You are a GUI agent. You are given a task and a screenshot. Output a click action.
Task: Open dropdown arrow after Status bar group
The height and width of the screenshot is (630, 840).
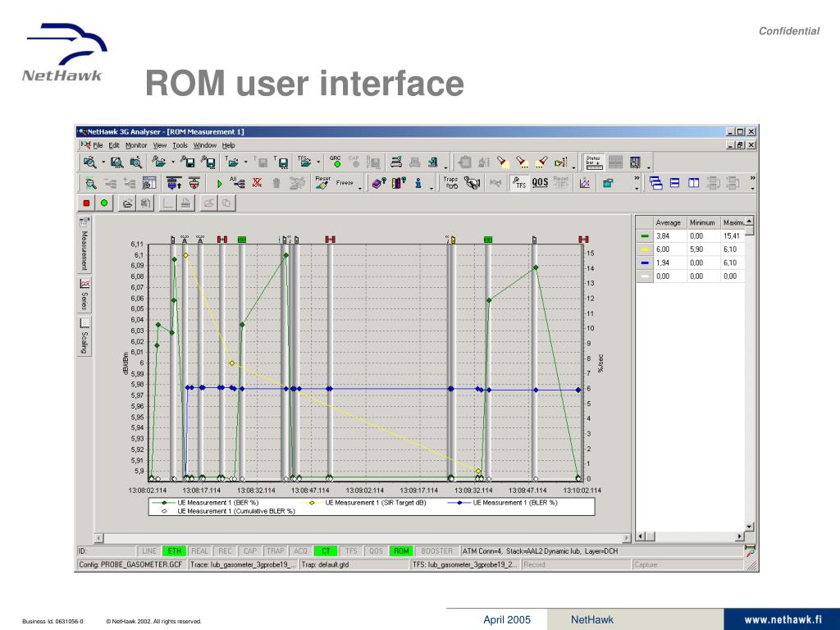coord(650,167)
